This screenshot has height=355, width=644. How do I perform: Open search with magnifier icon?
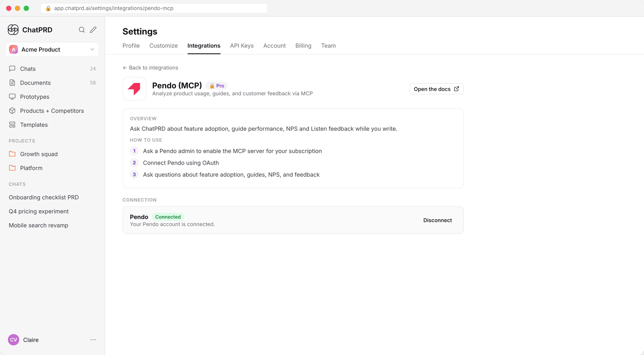(82, 30)
